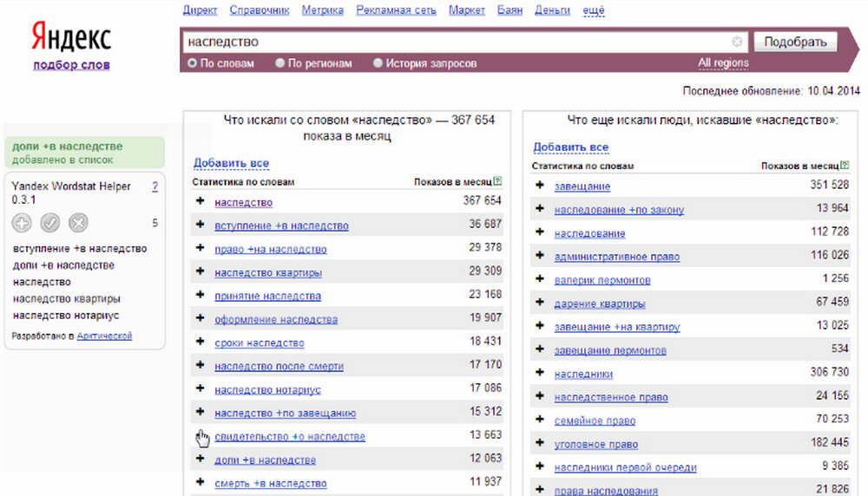Open 'наследство нотариус' query link
This screenshot has width=868, height=496.
(267, 390)
